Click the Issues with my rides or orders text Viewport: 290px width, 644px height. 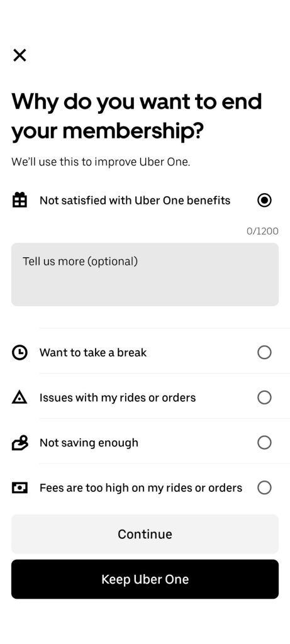(x=118, y=398)
